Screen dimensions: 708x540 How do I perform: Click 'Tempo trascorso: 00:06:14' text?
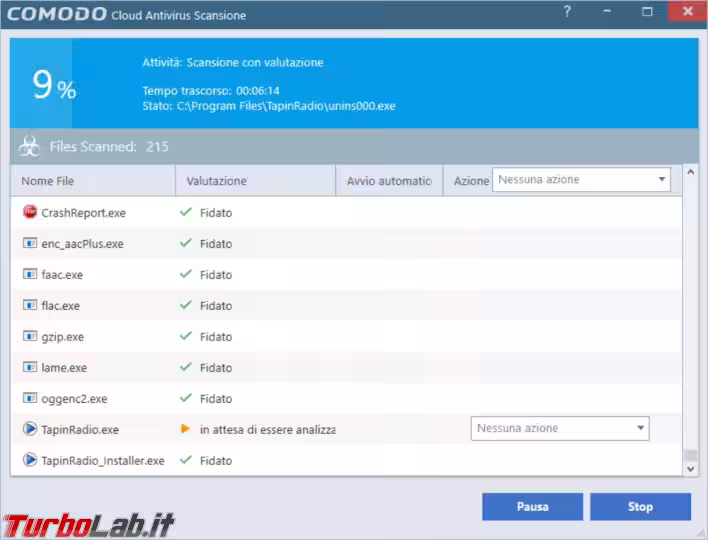point(211,90)
